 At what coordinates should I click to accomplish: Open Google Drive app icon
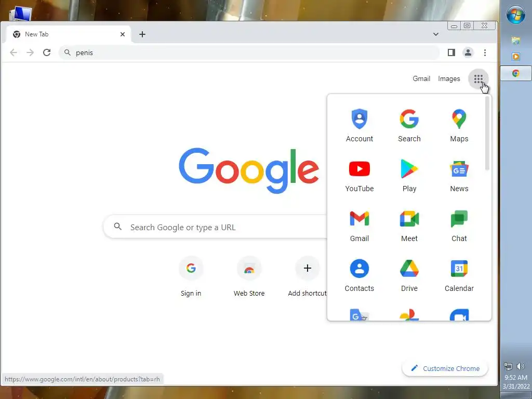tap(409, 275)
